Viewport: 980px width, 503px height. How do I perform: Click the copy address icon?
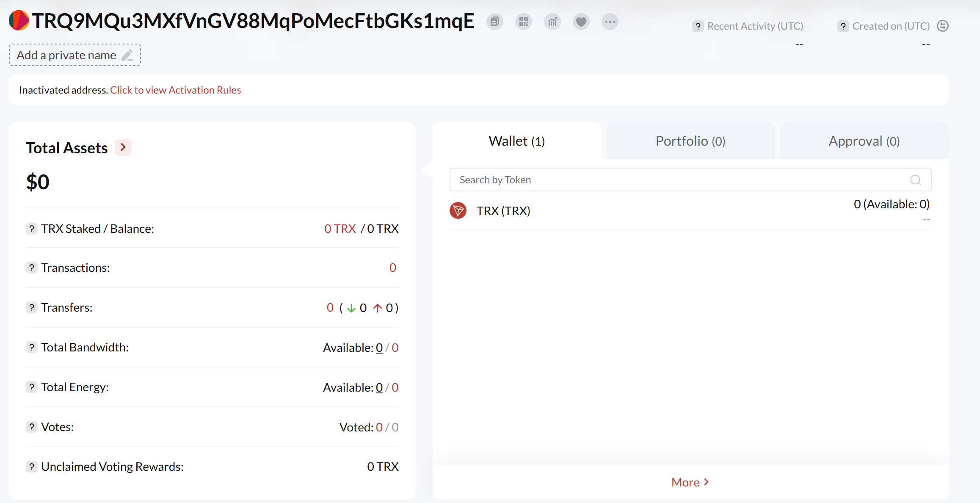point(494,22)
